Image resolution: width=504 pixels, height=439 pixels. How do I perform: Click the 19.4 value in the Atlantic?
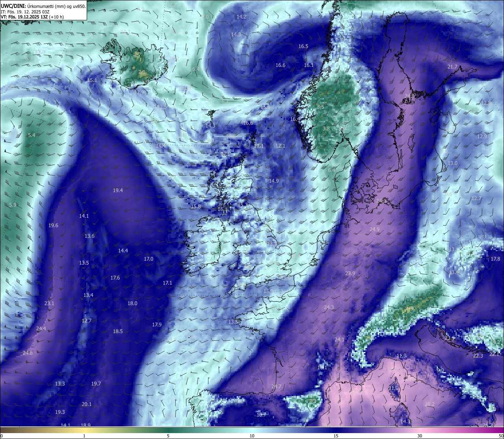[x=118, y=190]
